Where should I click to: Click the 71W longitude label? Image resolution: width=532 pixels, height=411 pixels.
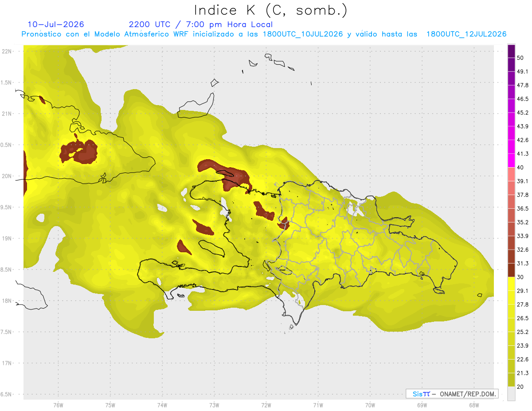[x=318, y=405]
